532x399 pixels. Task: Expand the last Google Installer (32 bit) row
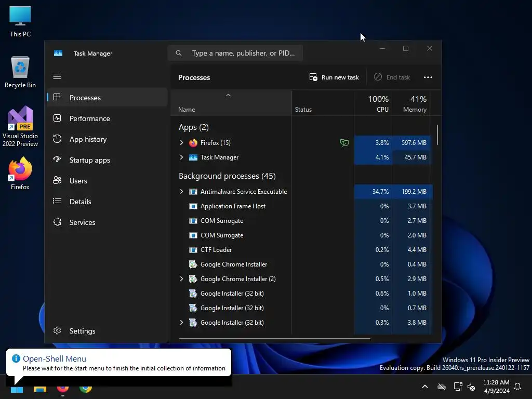point(181,323)
